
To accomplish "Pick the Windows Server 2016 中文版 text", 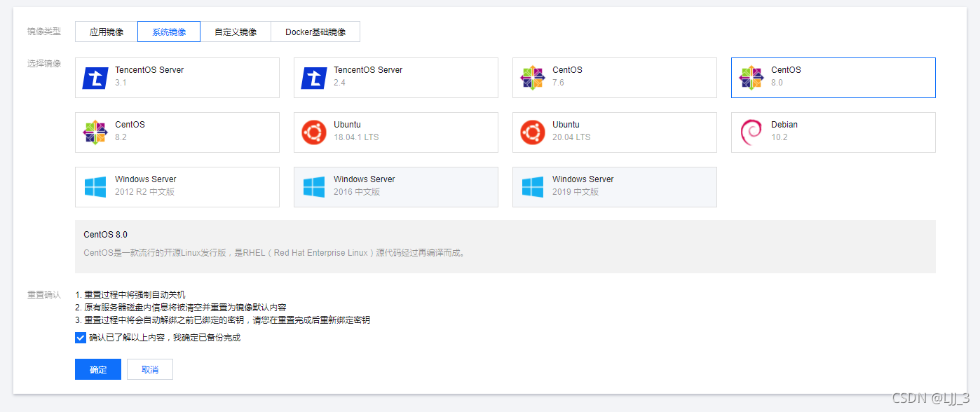I will coord(357,192).
